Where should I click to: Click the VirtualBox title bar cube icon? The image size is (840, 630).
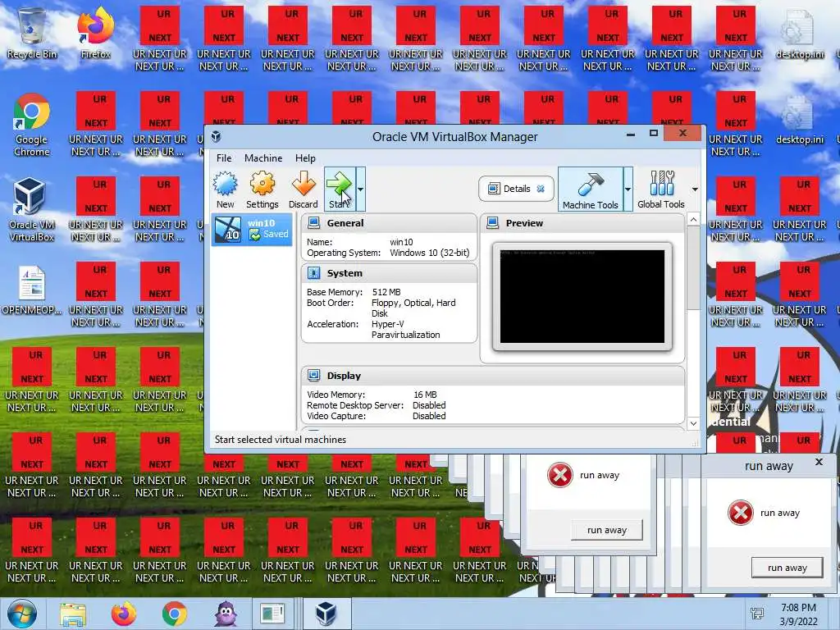pyautogui.click(x=216, y=136)
